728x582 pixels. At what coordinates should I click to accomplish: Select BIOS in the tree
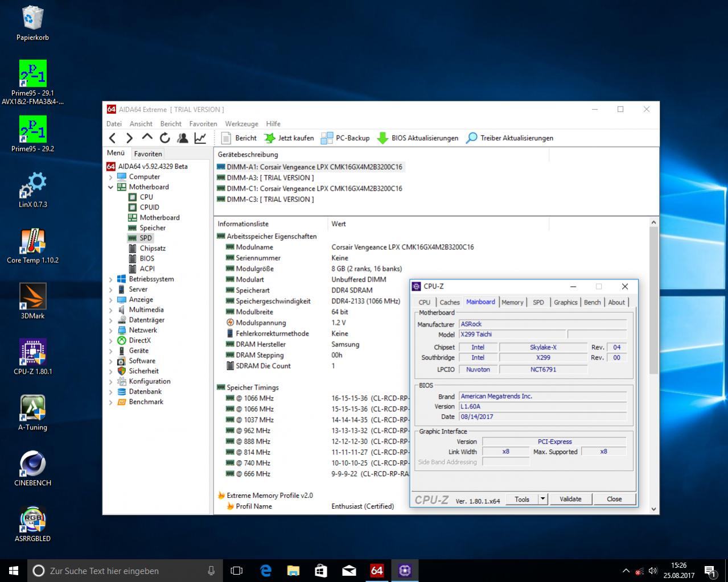[141, 258]
